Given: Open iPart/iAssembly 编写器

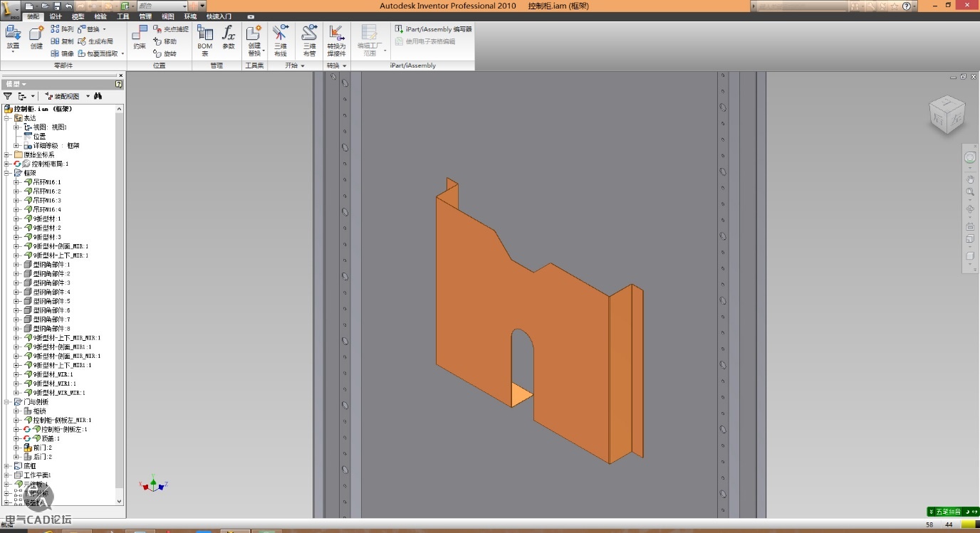Looking at the screenshot, I should coord(434,29).
